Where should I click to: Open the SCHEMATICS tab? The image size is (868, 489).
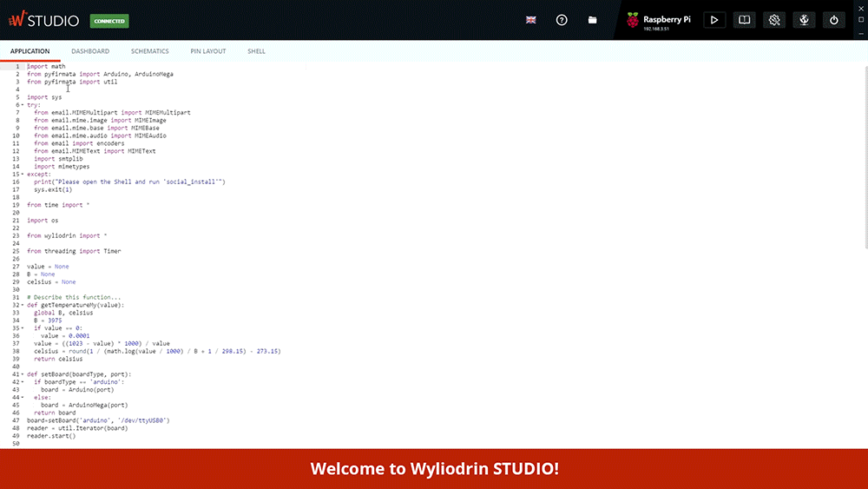(x=149, y=51)
